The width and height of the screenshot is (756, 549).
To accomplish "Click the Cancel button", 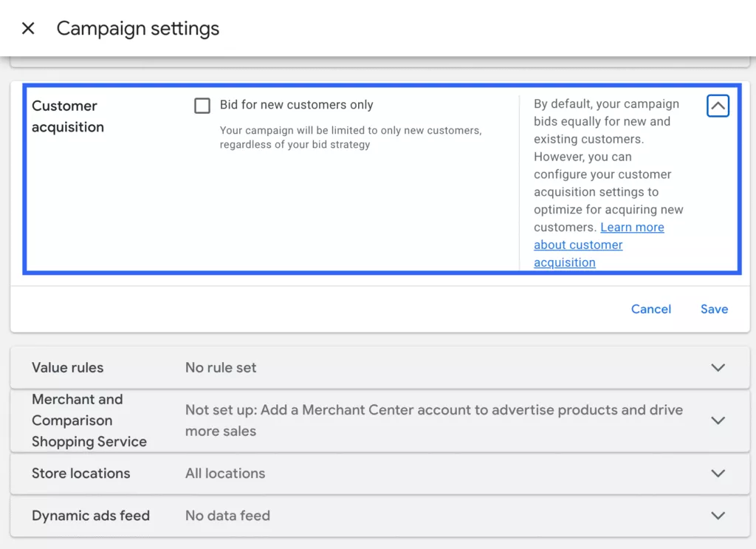I will 651,310.
